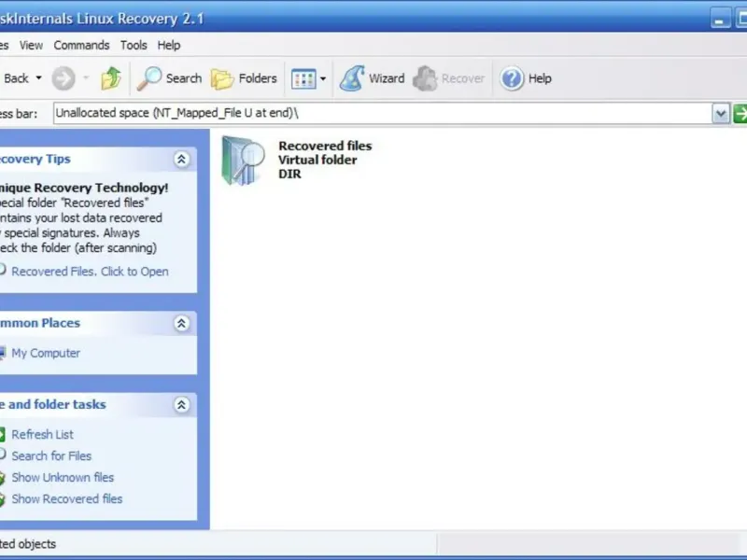
Task: Click the file and folder tasks header
Action: (53, 404)
